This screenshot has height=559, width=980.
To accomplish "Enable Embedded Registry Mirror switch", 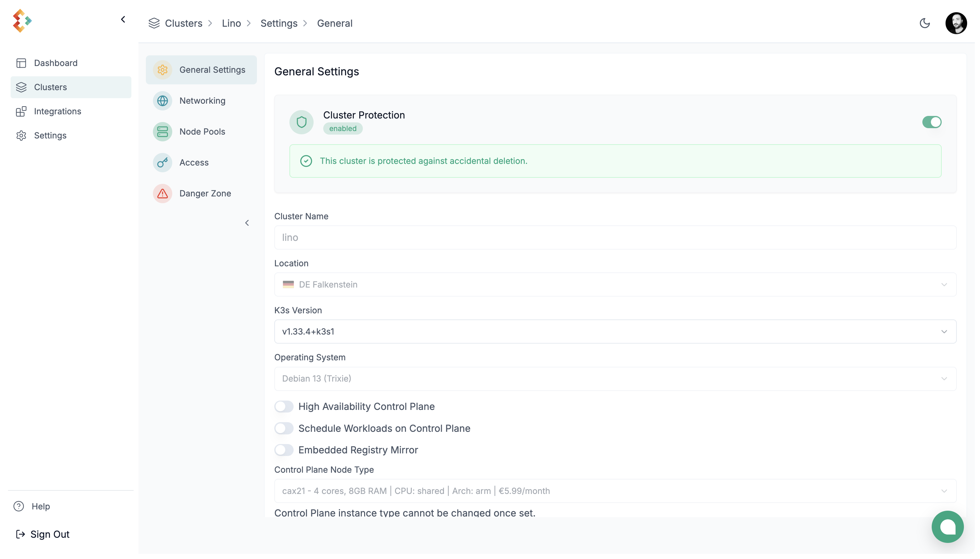I will (284, 450).
